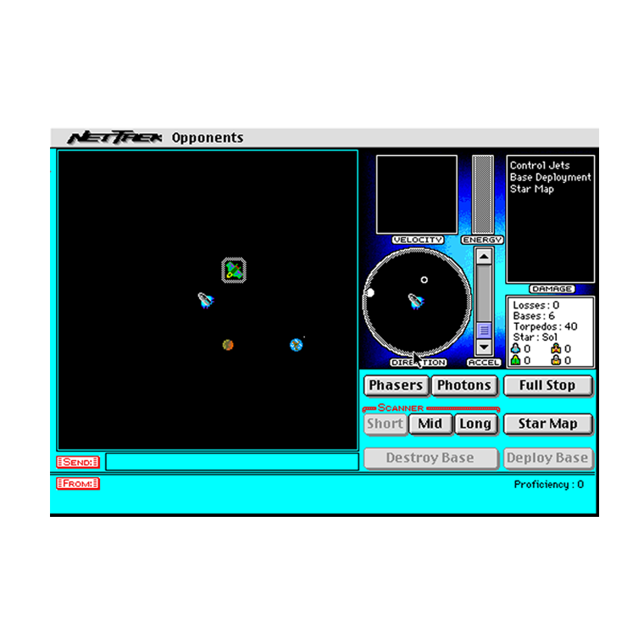Click the red-yellow winged ship icon
The height and width of the screenshot is (644, 644).
[x=556, y=349]
